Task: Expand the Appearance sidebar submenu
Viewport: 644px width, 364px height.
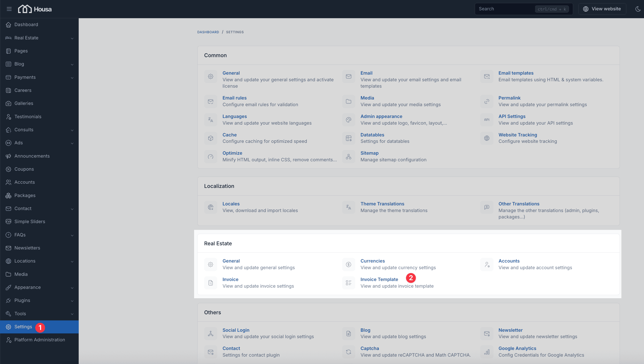Action: pos(39,287)
